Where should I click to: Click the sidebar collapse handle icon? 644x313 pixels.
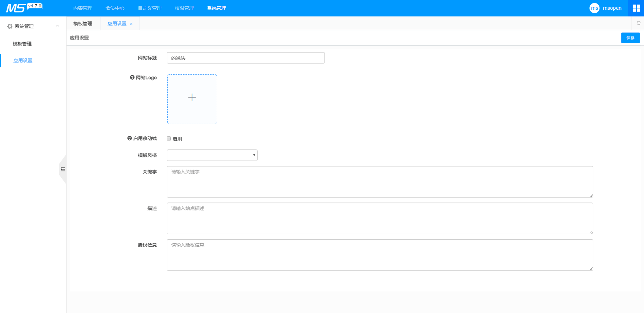click(x=63, y=169)
